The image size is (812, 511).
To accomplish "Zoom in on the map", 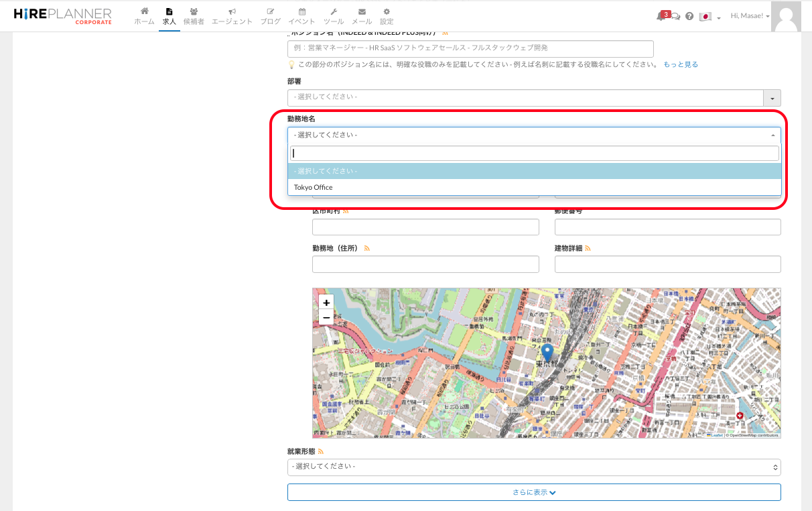I will tap(326, 302).
